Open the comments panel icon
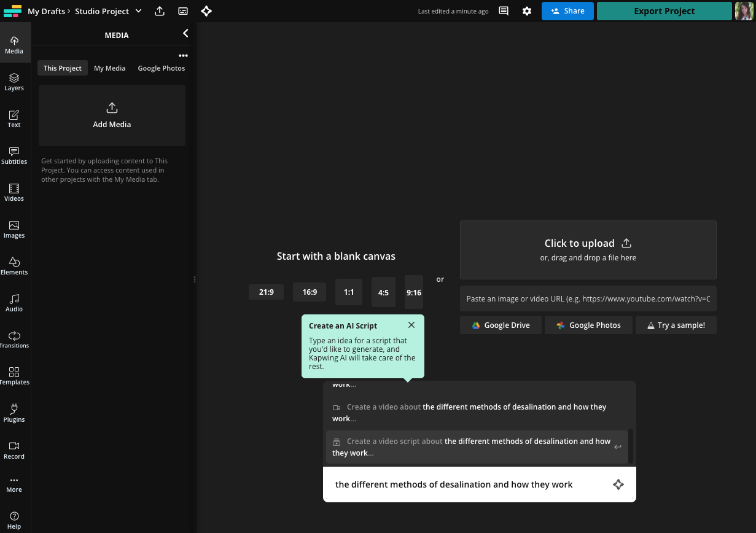The height and width of the screenshot is (533, 756). click(x=503, y=11)
